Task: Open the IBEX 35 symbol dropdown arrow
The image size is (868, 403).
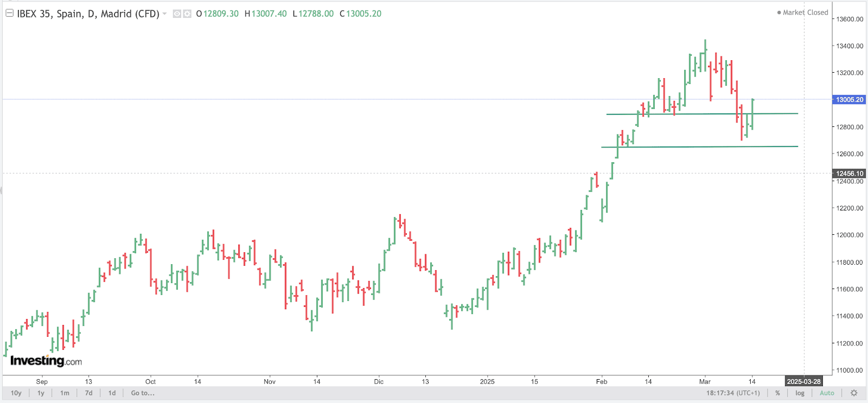Action: click(x=164, y=14)
